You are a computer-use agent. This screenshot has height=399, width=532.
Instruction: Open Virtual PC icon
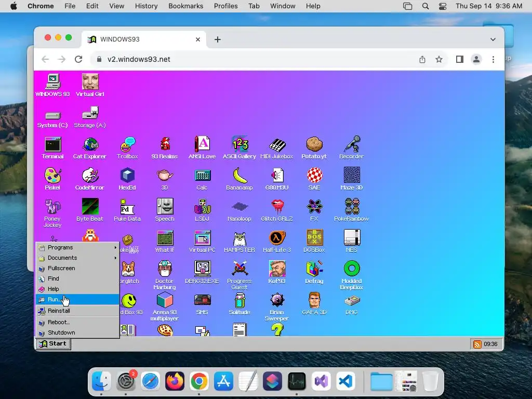tap(202, 242)
